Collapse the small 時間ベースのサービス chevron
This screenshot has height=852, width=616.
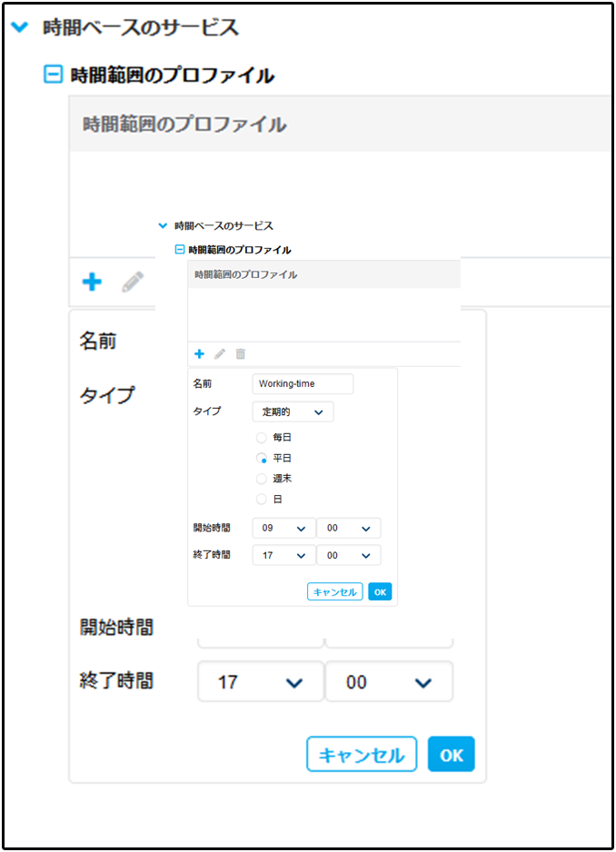point(163,225)
